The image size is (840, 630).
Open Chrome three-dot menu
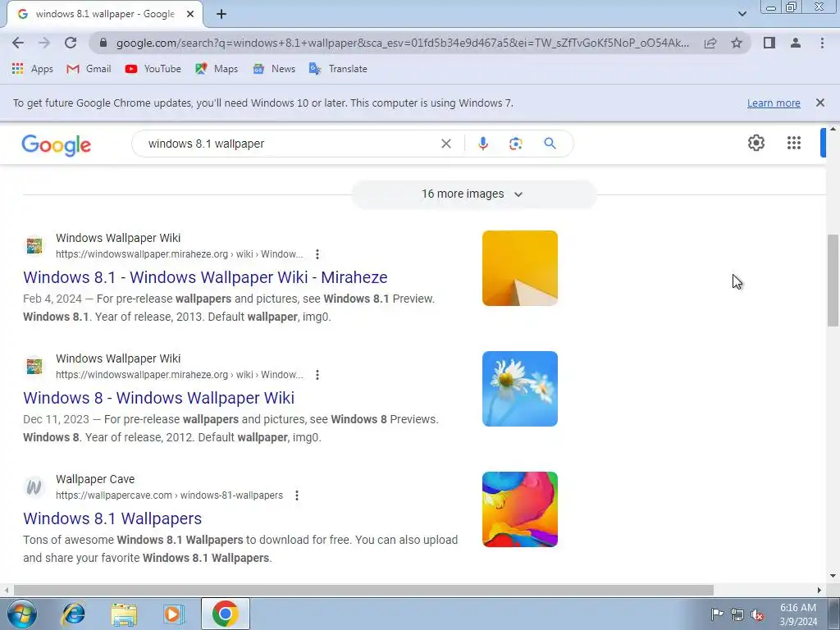click(822, 43)
